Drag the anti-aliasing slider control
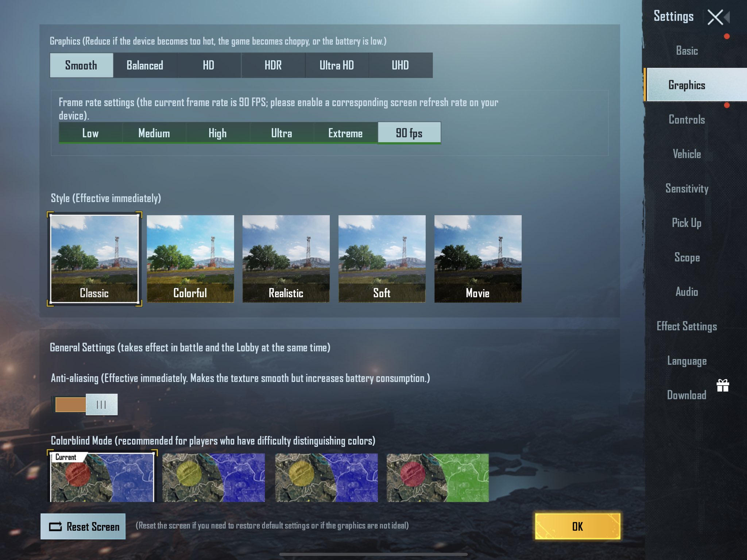The height and width of the screenshot is (560, 747). point(101,405)
